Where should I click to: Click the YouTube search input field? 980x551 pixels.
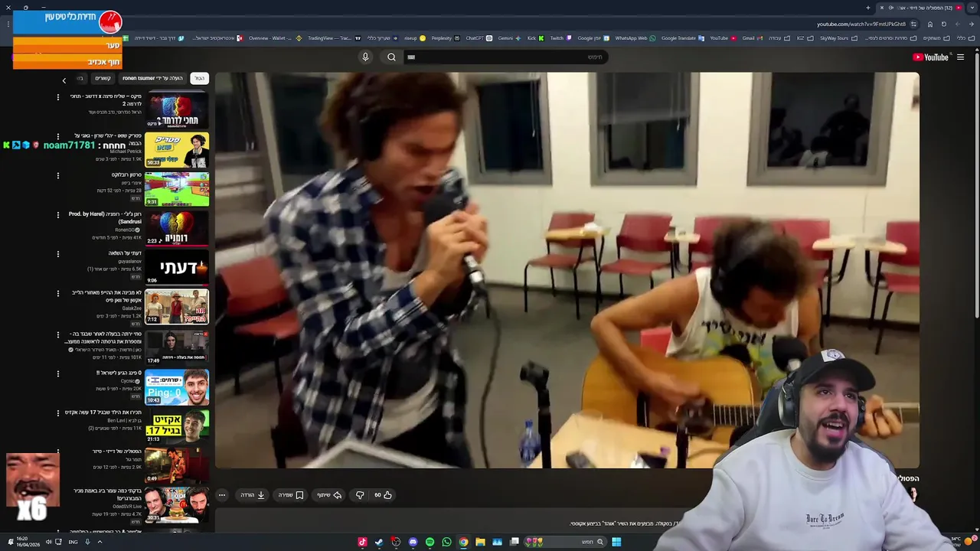pyautogui.click(x=505, y=57)
